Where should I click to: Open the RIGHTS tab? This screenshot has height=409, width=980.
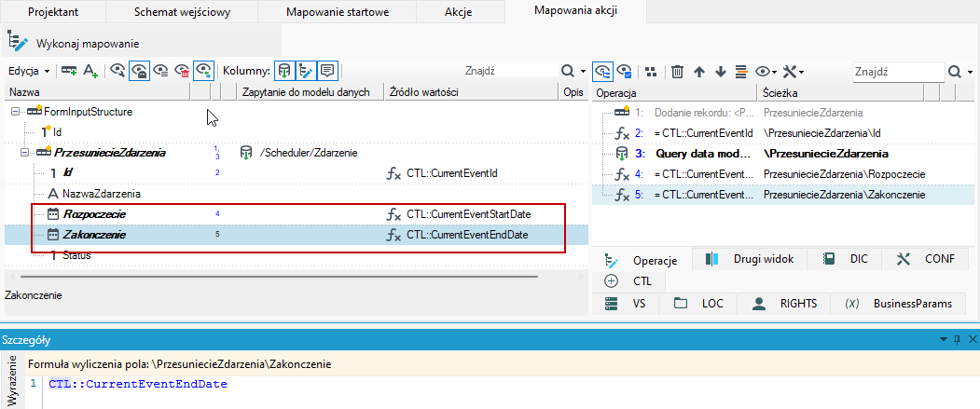coord(784,304)
